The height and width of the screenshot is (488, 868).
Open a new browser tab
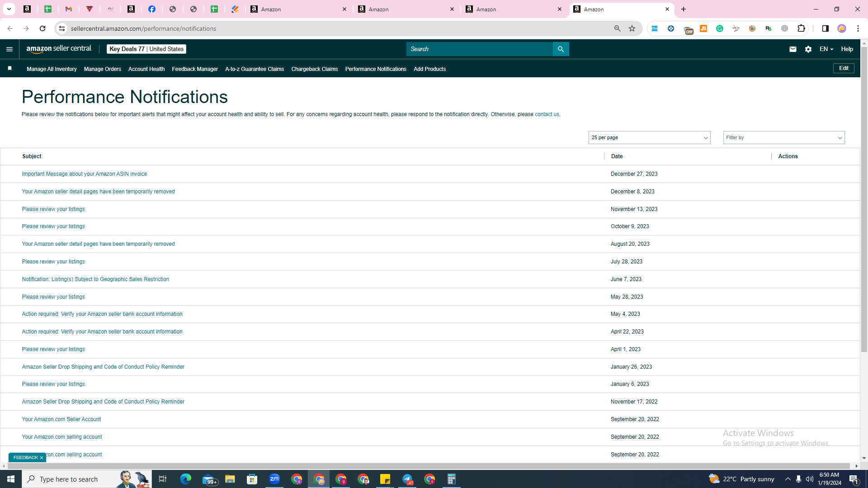(x=684, y=9)
